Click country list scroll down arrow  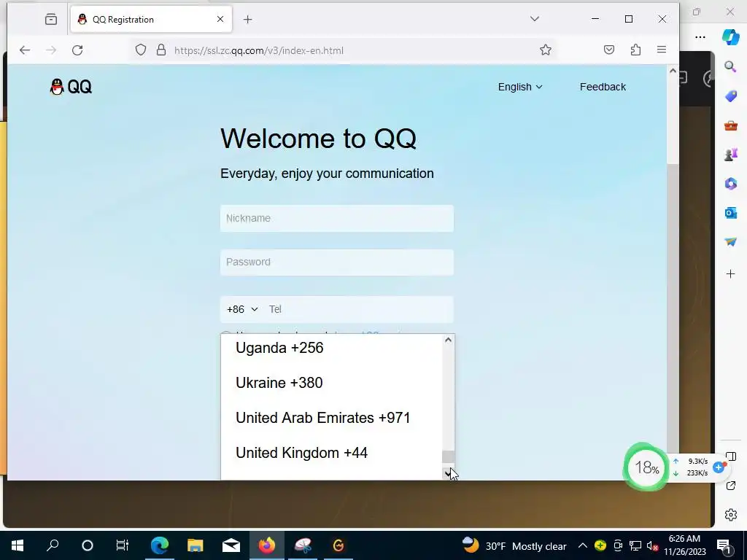coord(448,473)
